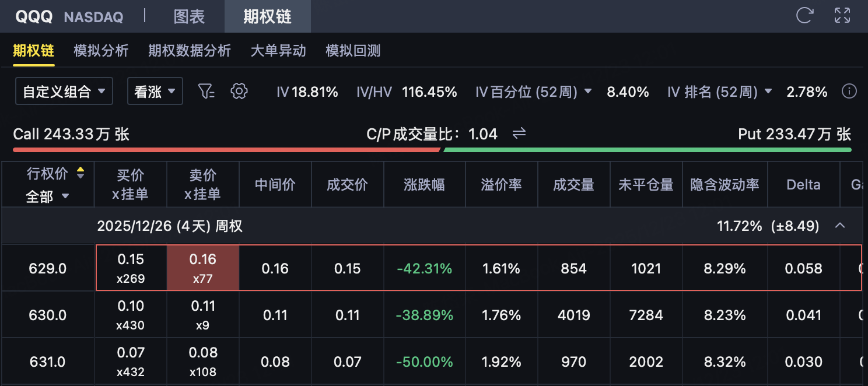Expand IV 排名 (52周) dropdown
The height and width of the screenshot is (386, 868).
click(768, 92)
